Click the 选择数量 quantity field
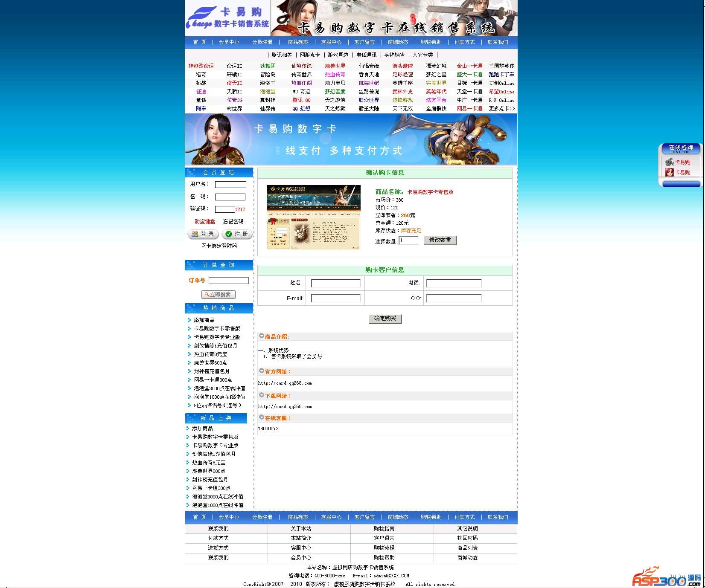Image resolution: width=705 pixels, height=588 pixels. pyautogui.click(x=408, y=240)
